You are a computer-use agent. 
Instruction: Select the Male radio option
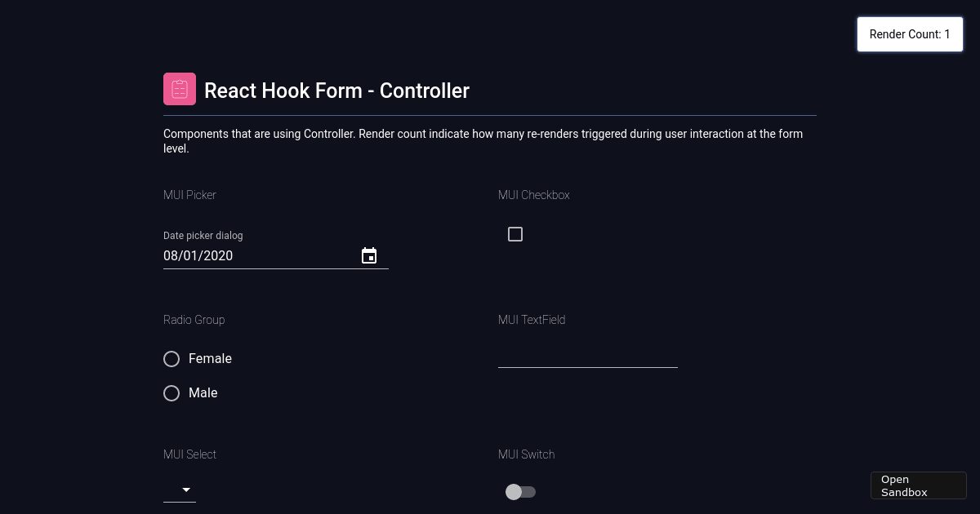tap(171, 393)
